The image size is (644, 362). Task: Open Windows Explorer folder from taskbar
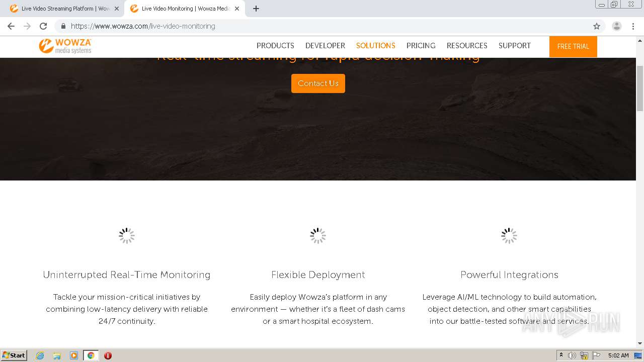pos(57,355)
